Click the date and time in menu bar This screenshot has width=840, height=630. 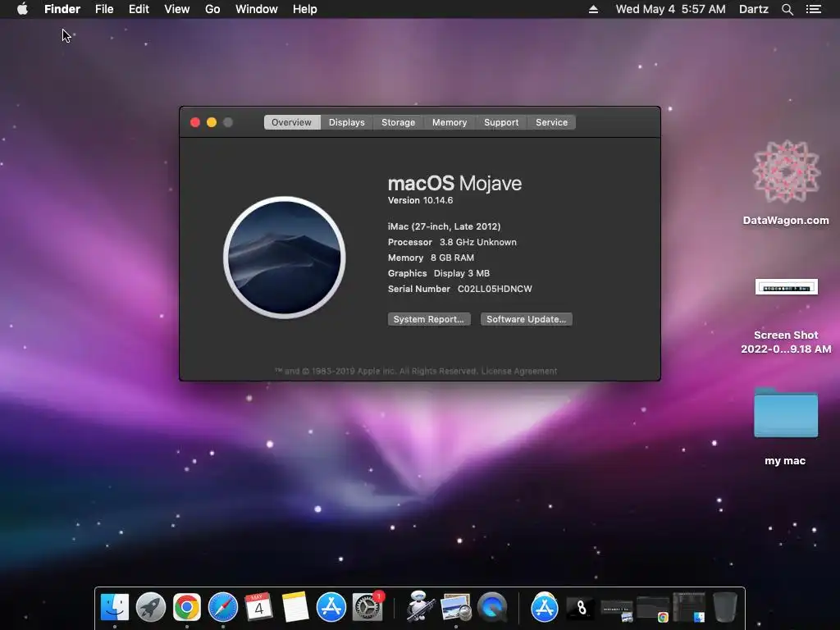pos(671,9)
